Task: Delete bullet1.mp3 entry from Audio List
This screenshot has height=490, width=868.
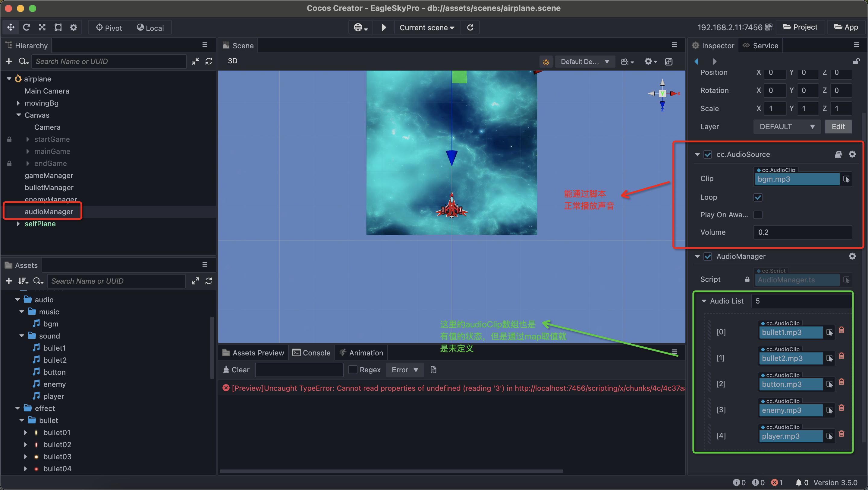Action: point(841,330)
